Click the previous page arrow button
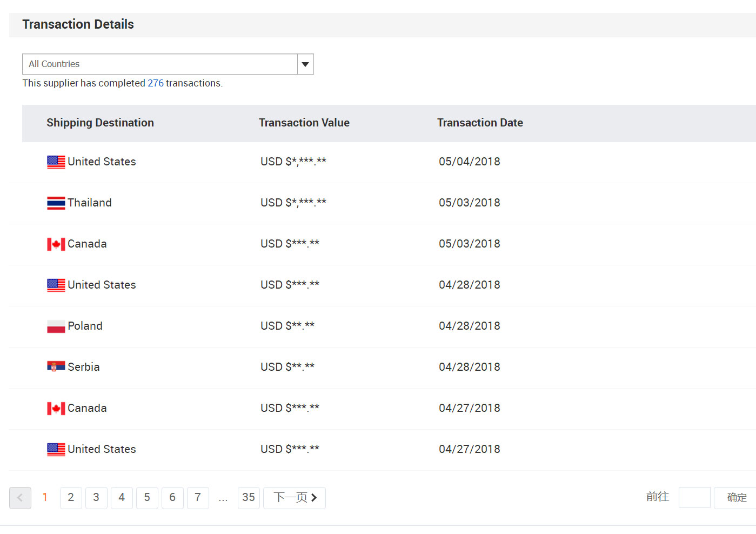 [20, 498]
